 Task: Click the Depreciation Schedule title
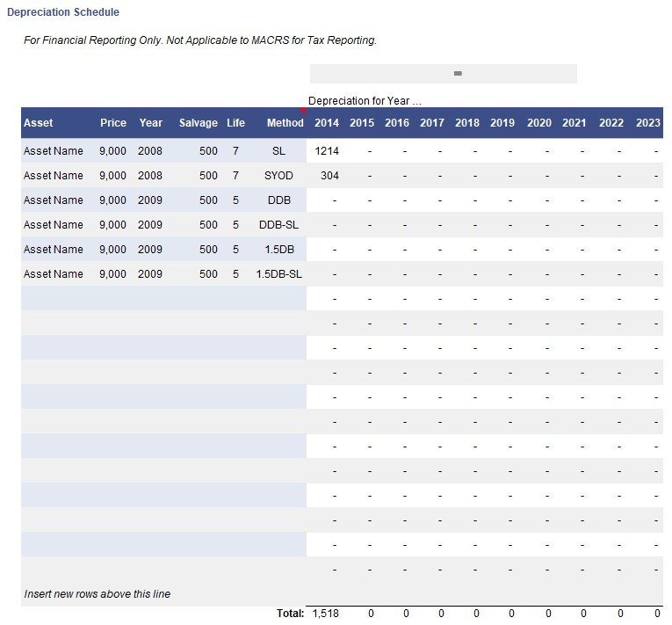63,12
